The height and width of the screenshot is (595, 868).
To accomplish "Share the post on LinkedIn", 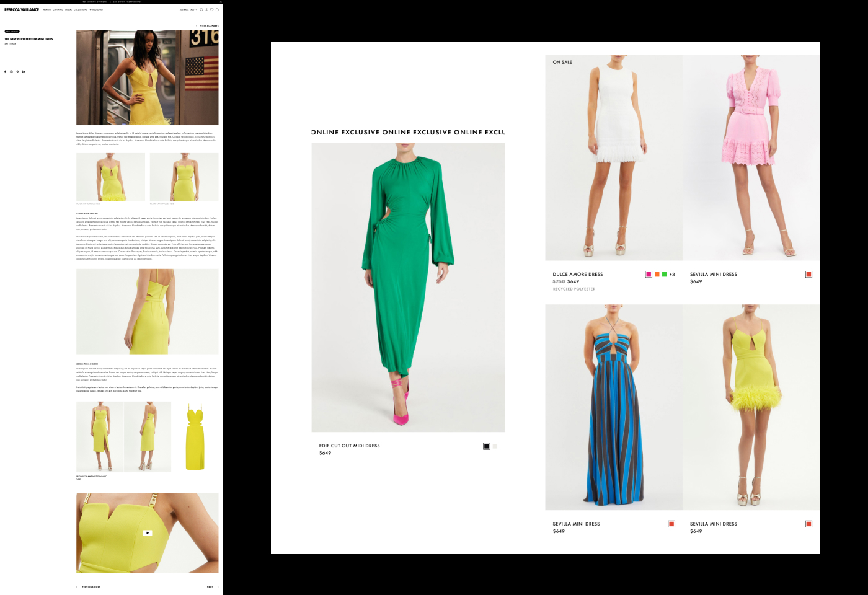I will click(24, 72).
